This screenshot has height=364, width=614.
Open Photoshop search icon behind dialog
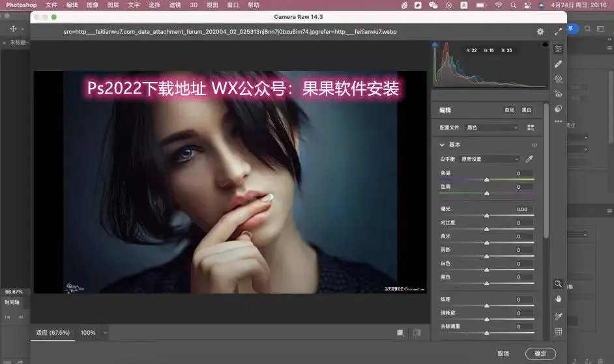point(588,29)
